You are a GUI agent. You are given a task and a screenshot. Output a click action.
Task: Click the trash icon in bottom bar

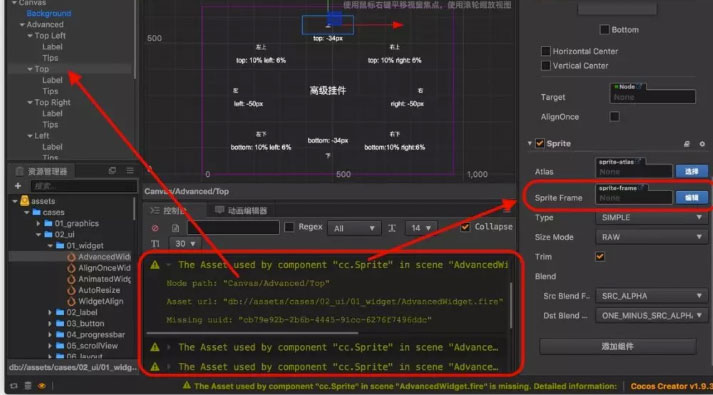pos(28,385)
